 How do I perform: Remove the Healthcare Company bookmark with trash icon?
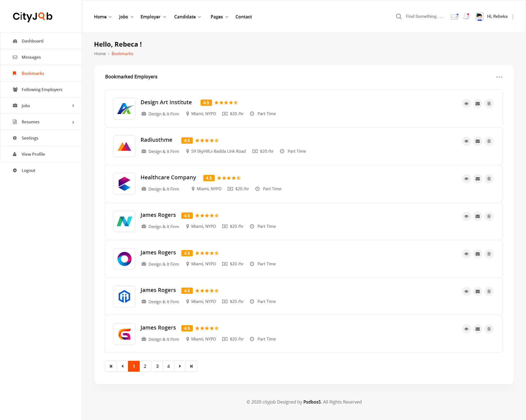click(489, 179)
